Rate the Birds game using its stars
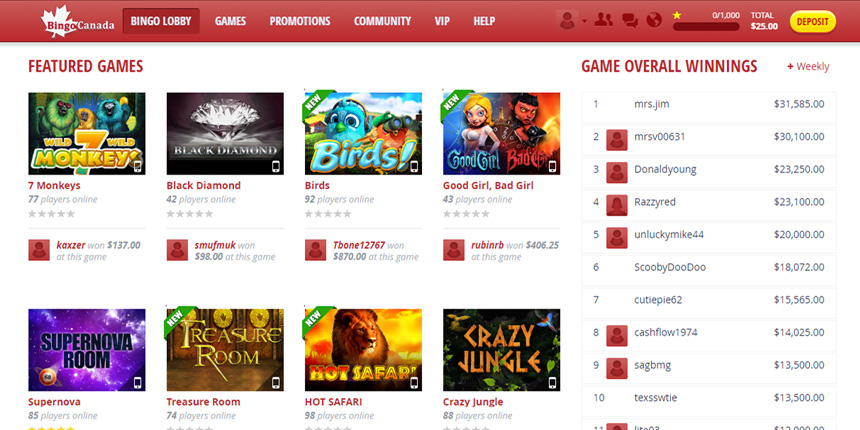This screenshot has height=430, width=860. 328,214
